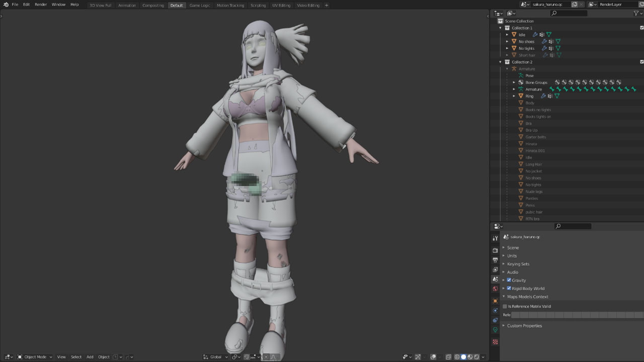Toggle Collection 1 exclude checkbox
Viewport: 644px width, 362px height.
[641, 28]
